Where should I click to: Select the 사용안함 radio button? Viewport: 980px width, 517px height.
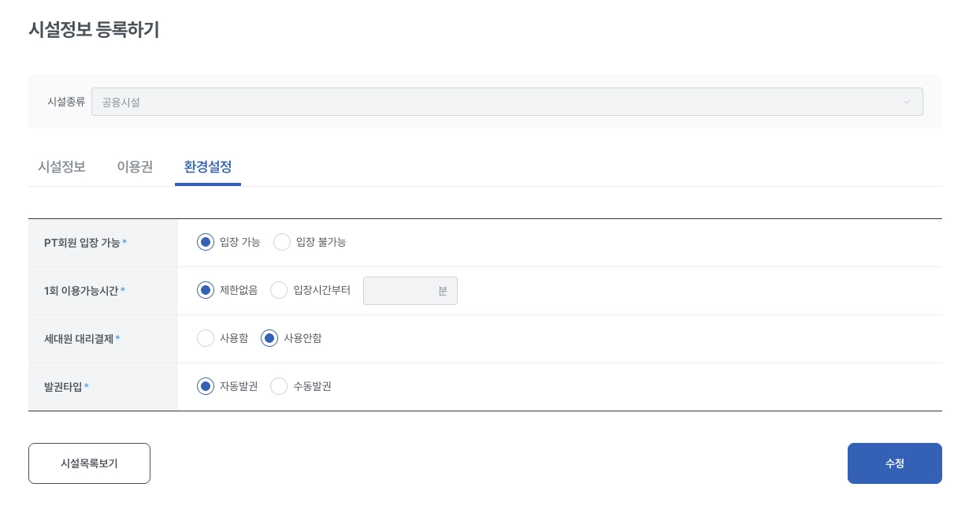tap(269, 338)
